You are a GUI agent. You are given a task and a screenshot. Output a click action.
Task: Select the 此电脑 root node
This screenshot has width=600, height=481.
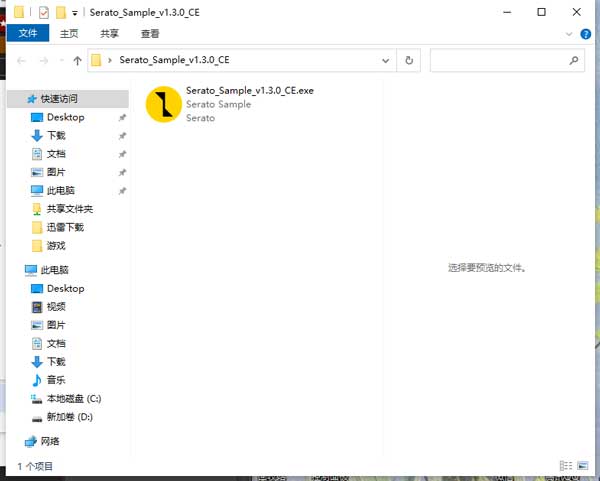pos(54,270)
